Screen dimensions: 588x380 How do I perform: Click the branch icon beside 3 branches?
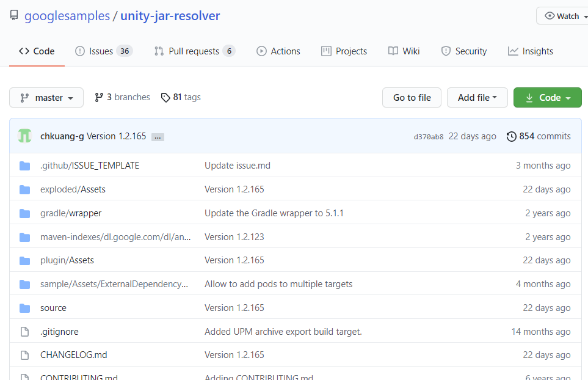click(x=98, y=97)
